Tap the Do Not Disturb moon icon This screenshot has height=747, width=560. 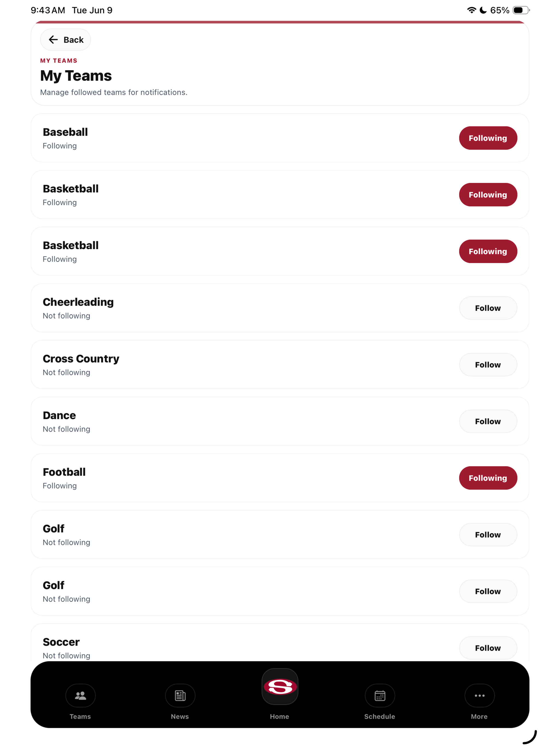pos(483,10)
